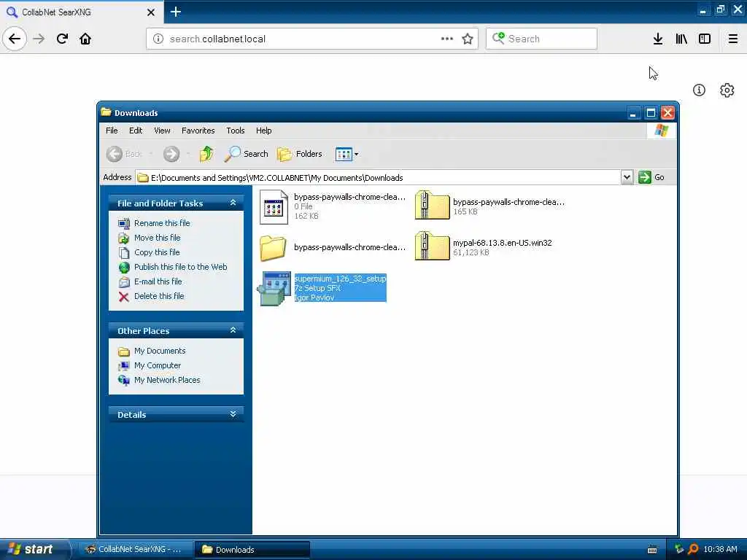This screenshot has width=747, height=560.
Task: Open SearXNG about info icon
Action: [699, 90]
